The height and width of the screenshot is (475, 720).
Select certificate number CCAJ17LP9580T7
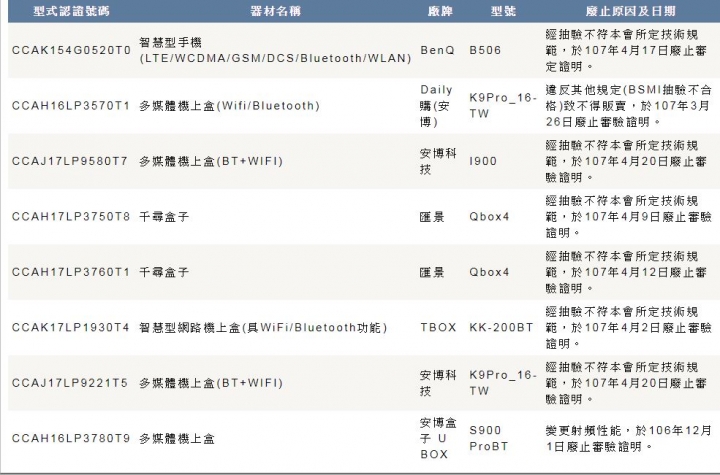click(70, 161)
